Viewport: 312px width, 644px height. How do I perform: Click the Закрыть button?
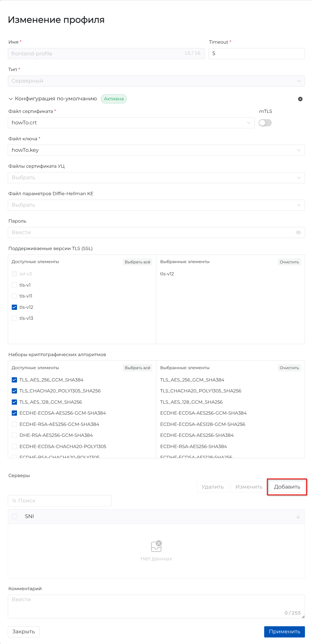[24, 632]
